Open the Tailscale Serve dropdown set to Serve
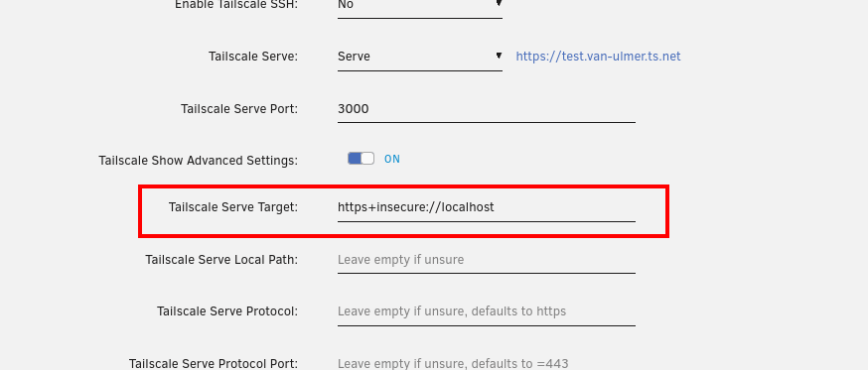 [x=420, y=57]
